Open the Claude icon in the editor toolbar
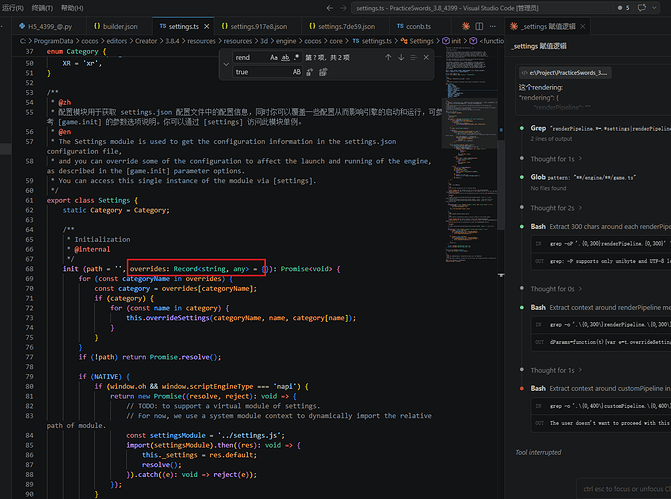 466,26
